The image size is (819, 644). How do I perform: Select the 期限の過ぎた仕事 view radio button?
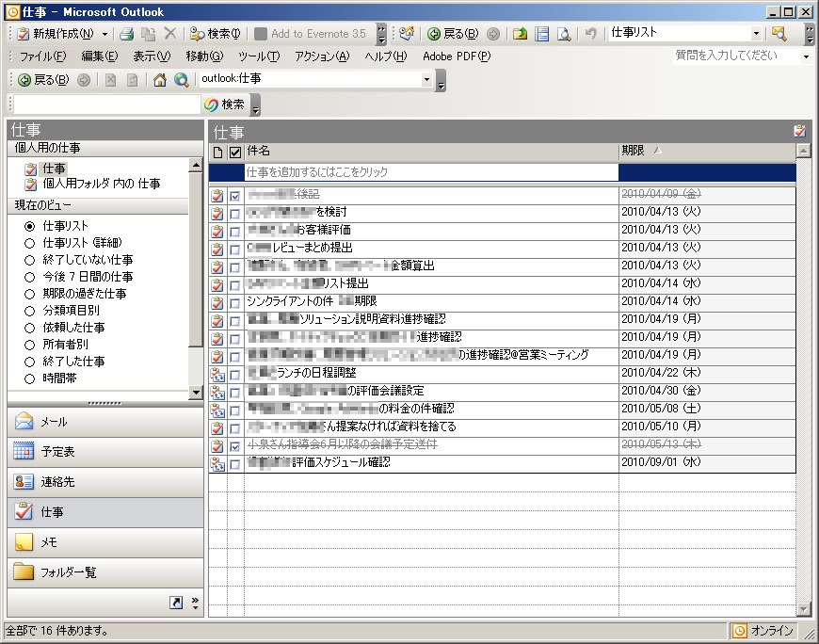coord(30,294)
